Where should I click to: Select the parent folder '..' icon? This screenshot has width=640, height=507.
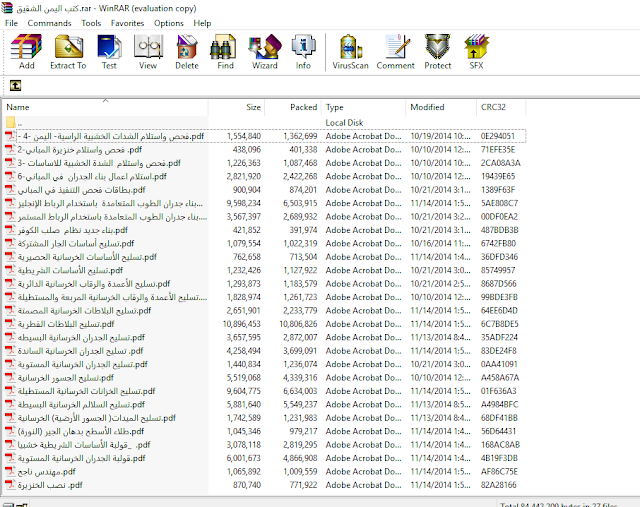(x=11, y=122)
